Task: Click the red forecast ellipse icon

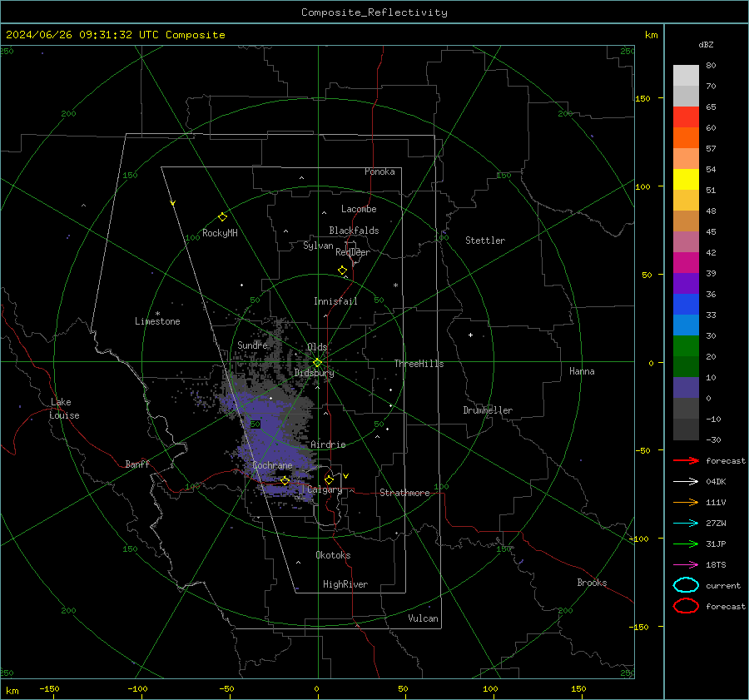Action: pyautogui.click(x=686, y=606)
